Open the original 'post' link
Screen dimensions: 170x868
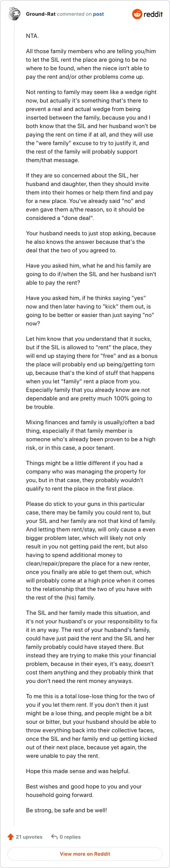99,14
